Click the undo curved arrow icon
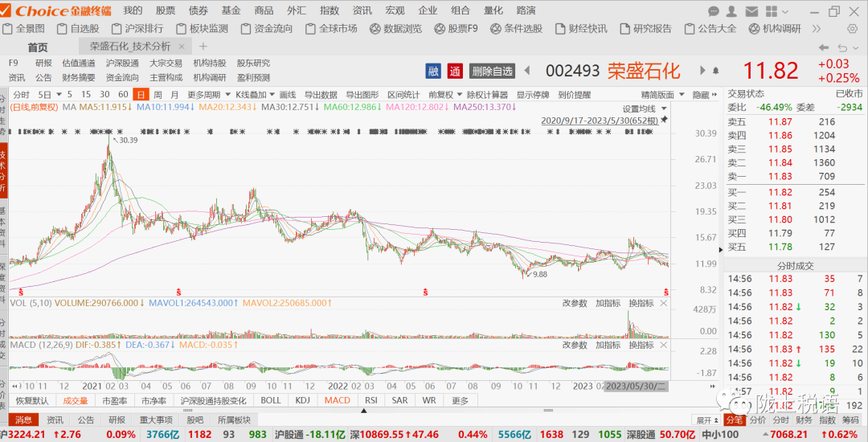The width and height of the screenshot is (868, 442). (843, 47)
